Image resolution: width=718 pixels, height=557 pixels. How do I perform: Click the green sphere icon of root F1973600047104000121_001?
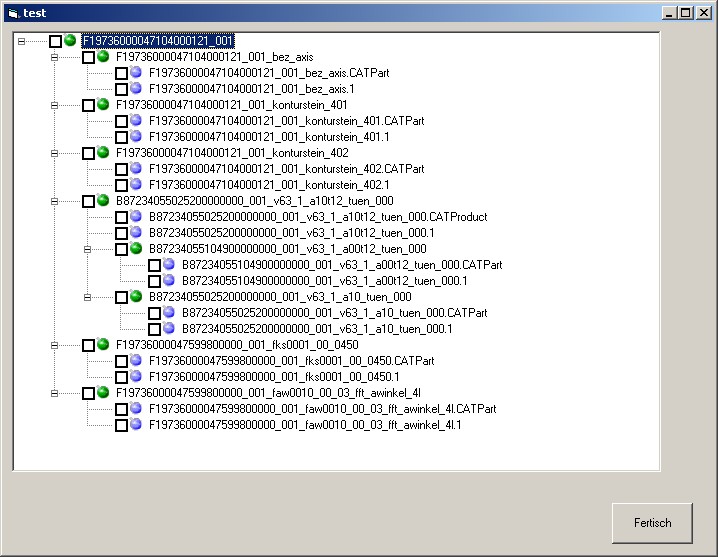(x=70, y=40)
